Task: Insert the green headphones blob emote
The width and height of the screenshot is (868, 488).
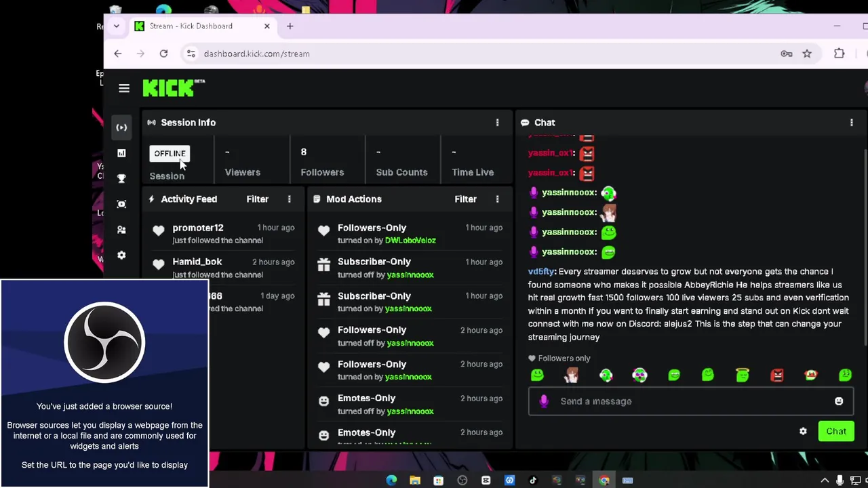Action: 606,375
